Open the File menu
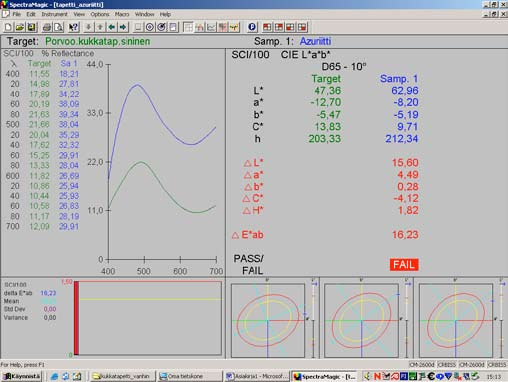 point(16,14)
